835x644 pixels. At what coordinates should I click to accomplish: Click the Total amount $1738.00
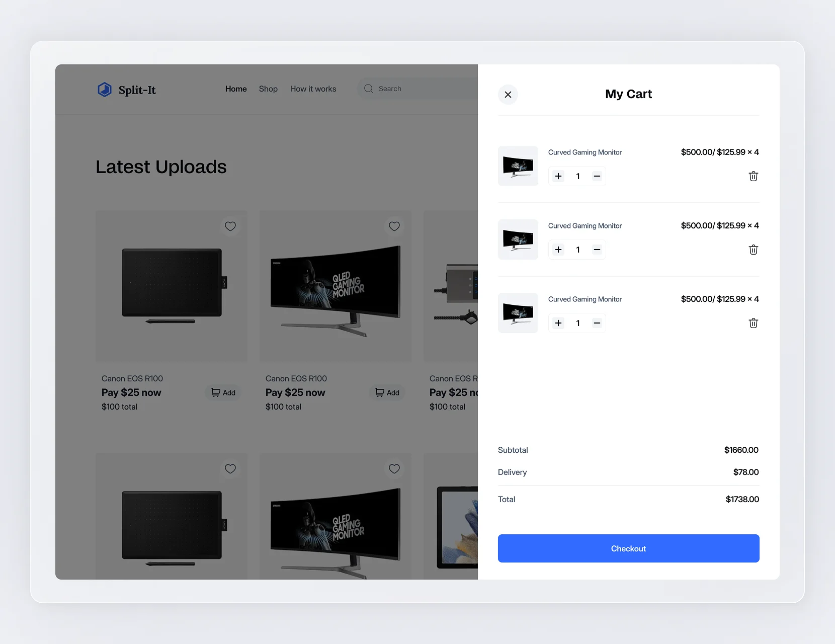click(x=742, y=499)
